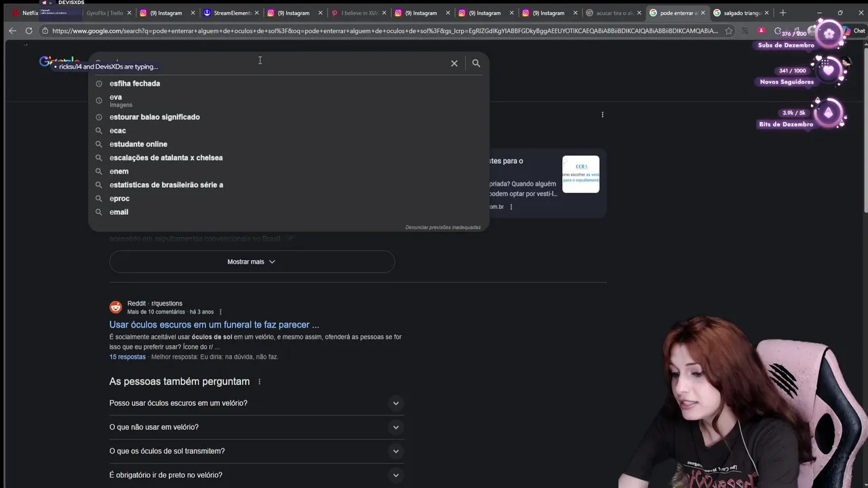Viewport: 868px width, 488px height.
Task: Open site info icon left of URL
Action: click(x=45, y=30)
